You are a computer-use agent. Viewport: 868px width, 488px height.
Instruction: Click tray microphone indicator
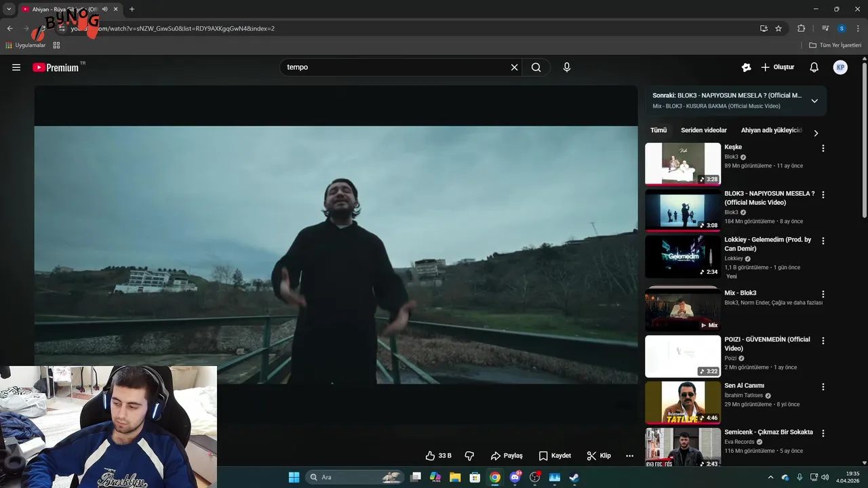click(x=800, y=477)
